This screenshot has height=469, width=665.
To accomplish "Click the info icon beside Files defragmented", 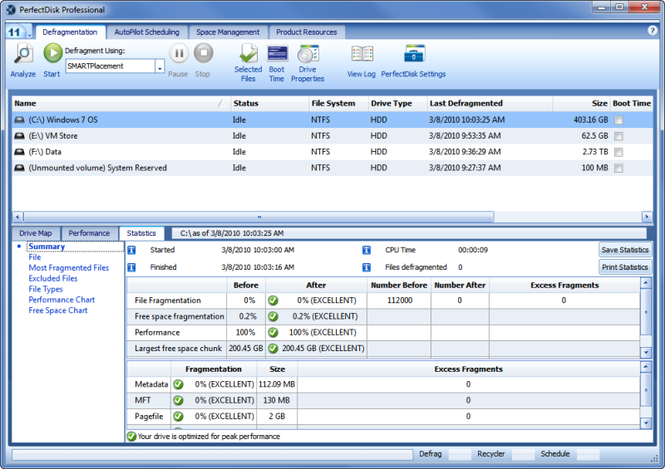I will click(x=366, y=268).
